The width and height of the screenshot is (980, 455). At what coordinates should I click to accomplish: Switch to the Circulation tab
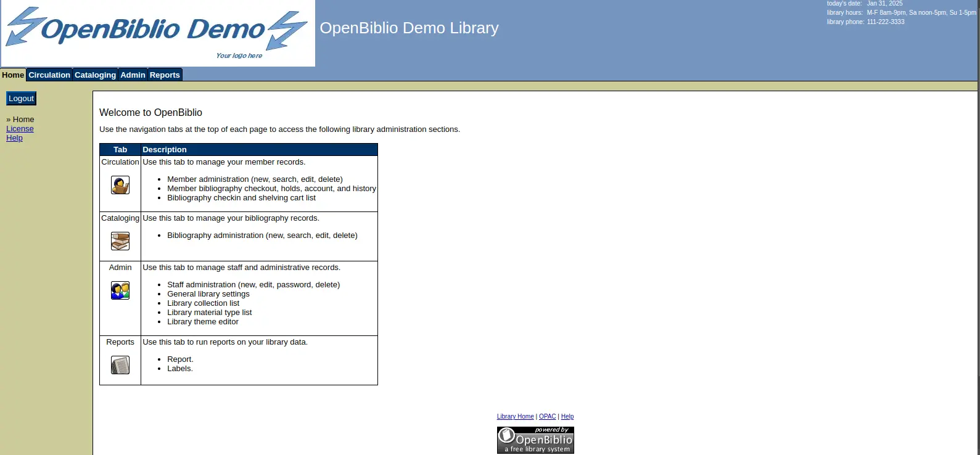point(49,75)
